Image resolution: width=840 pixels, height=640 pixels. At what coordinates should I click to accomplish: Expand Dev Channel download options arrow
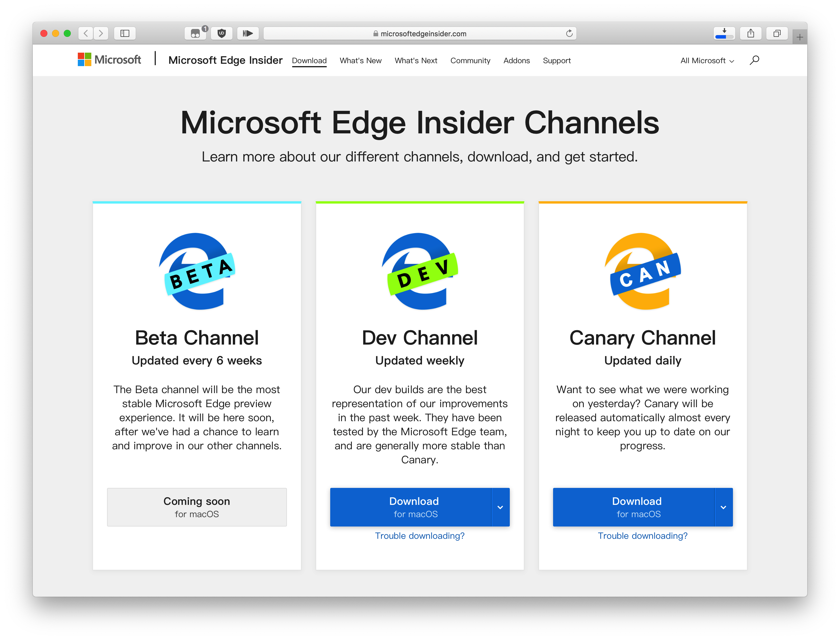coord(500,507)
